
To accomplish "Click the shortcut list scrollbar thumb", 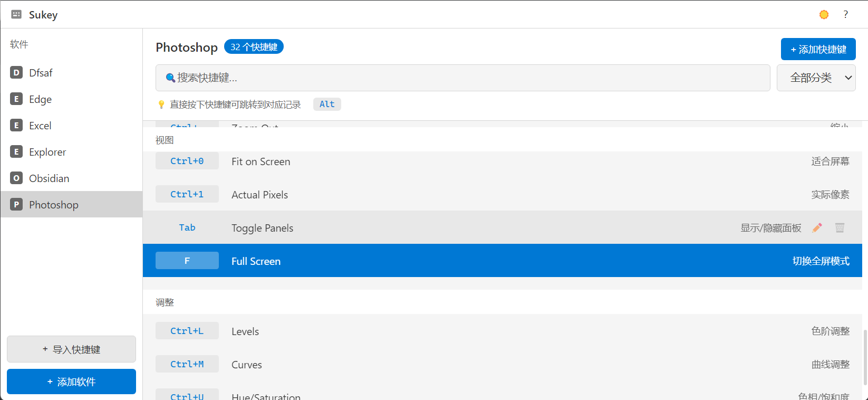I will 865,357.
